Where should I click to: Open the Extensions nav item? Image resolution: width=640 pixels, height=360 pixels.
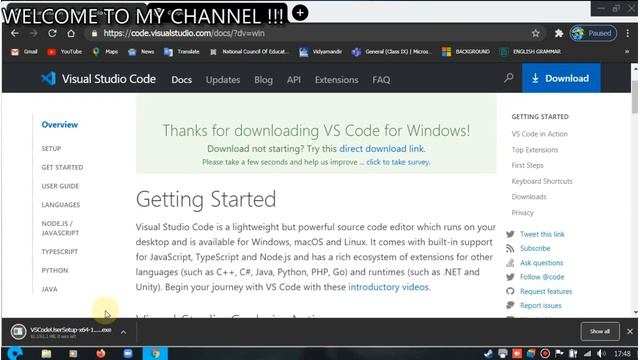click(336, 80)
